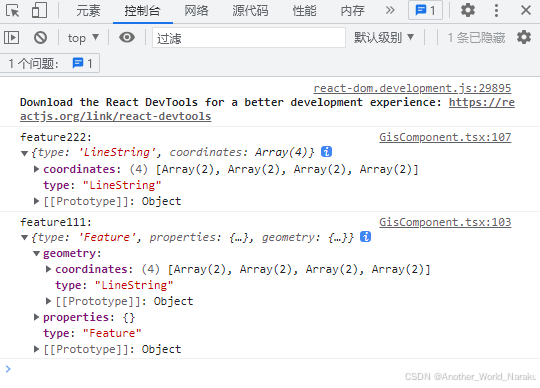Show the console sidebar
The width and height of the screenshot is (540, 388).
coord(11,37)
